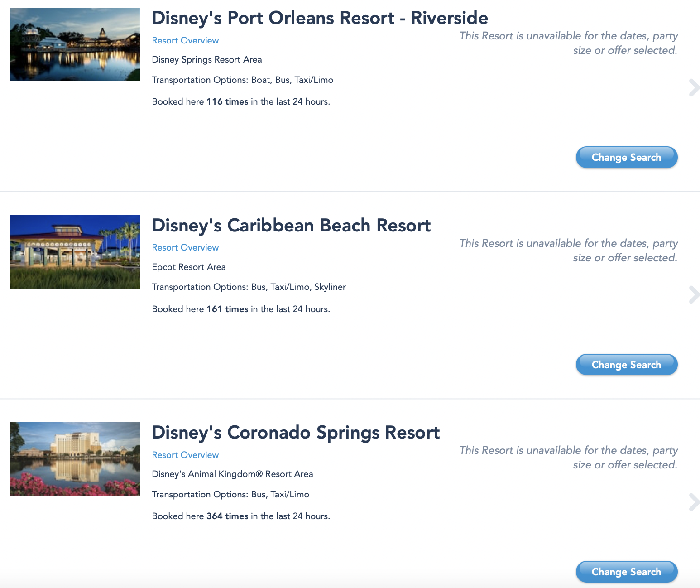Select the Disney's Caribbean Beach Resort heading
Image resolution: width=700 pixels, height=588 pixels.
coord(291,225)
